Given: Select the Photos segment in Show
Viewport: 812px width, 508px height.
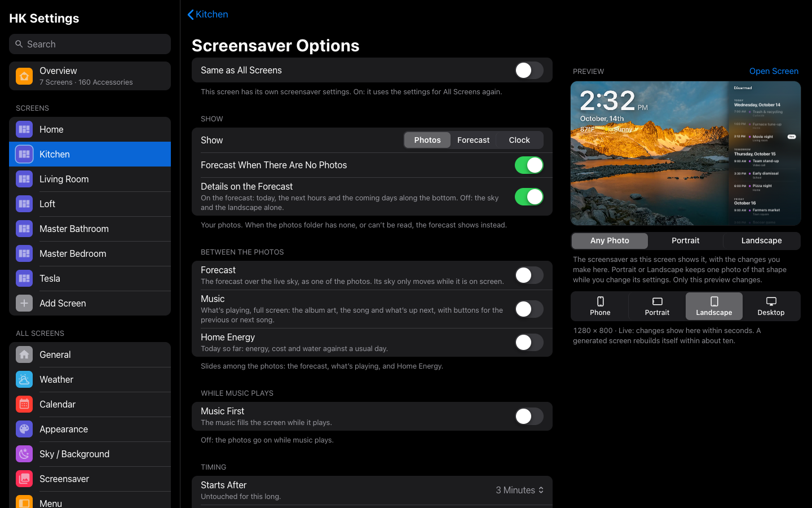Looking at the screenshot, I should pyautogui.click(x=427, y=140).
